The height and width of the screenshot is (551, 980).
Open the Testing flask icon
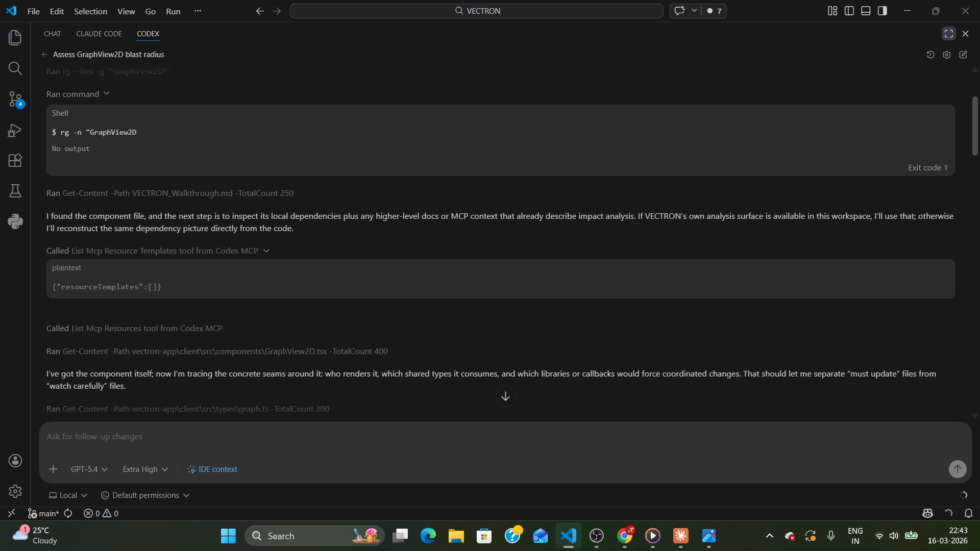15,191
